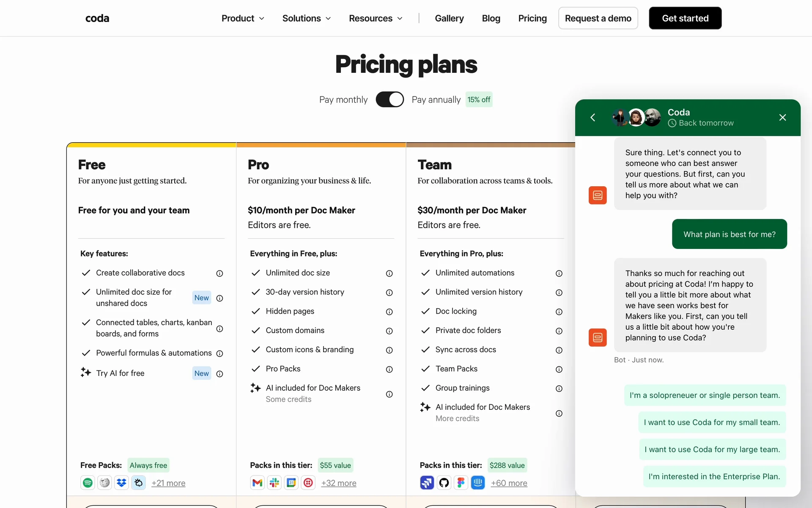812x508 pixels.
Task: Open info icon for Hidden pages
Action: [x=389, y=312]
